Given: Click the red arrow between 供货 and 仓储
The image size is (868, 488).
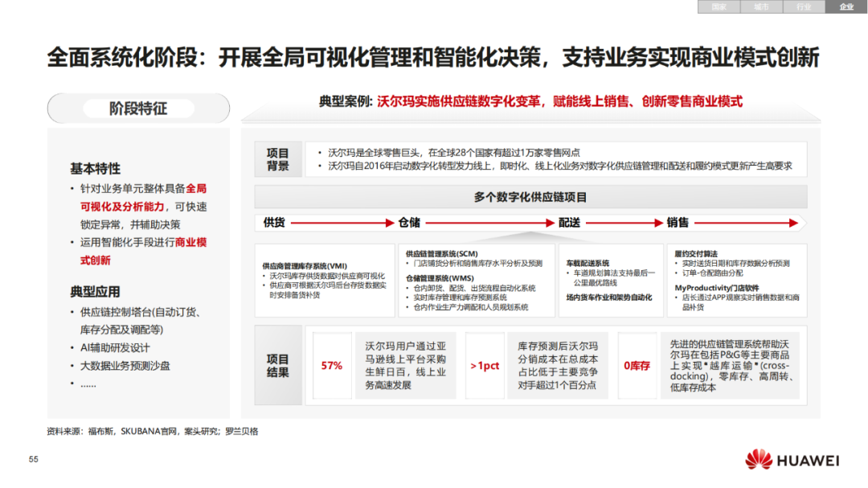Looking at the screenshot, I should coord(342,223).
